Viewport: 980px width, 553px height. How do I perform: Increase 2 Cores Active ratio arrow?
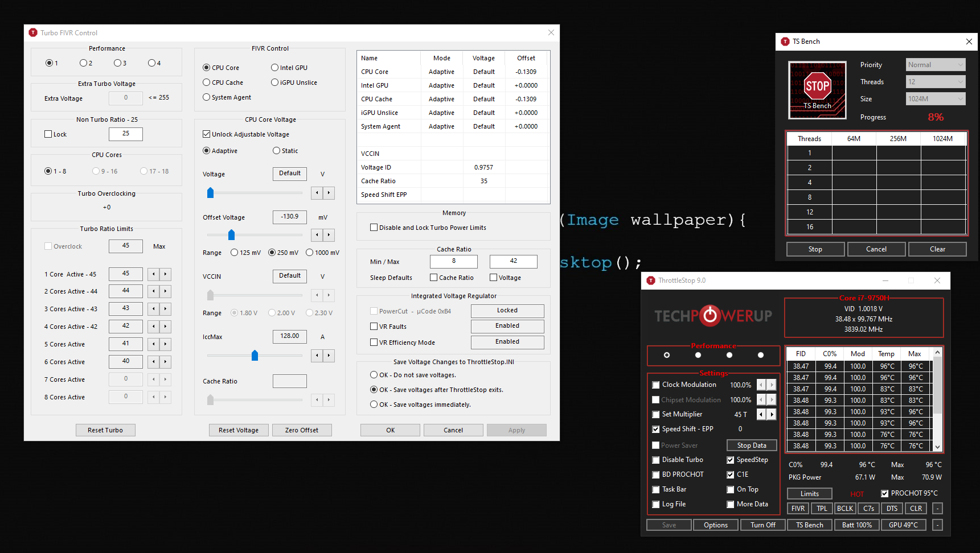165,291
